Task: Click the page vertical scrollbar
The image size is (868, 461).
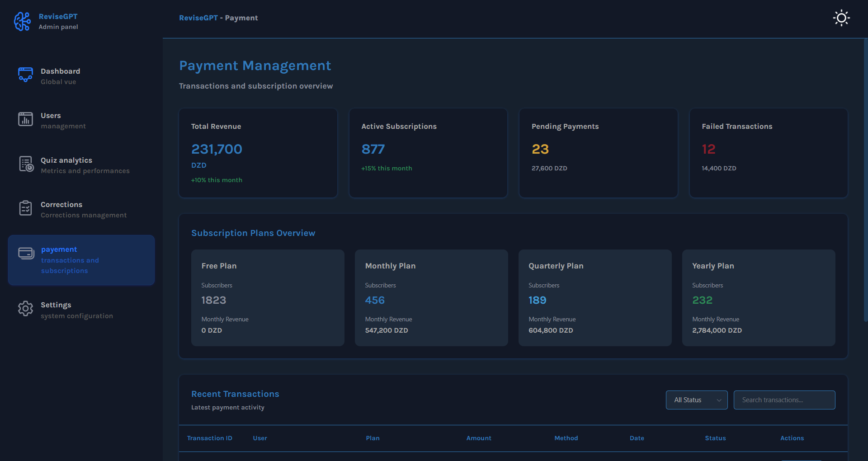Action: (x=865, y=181)
